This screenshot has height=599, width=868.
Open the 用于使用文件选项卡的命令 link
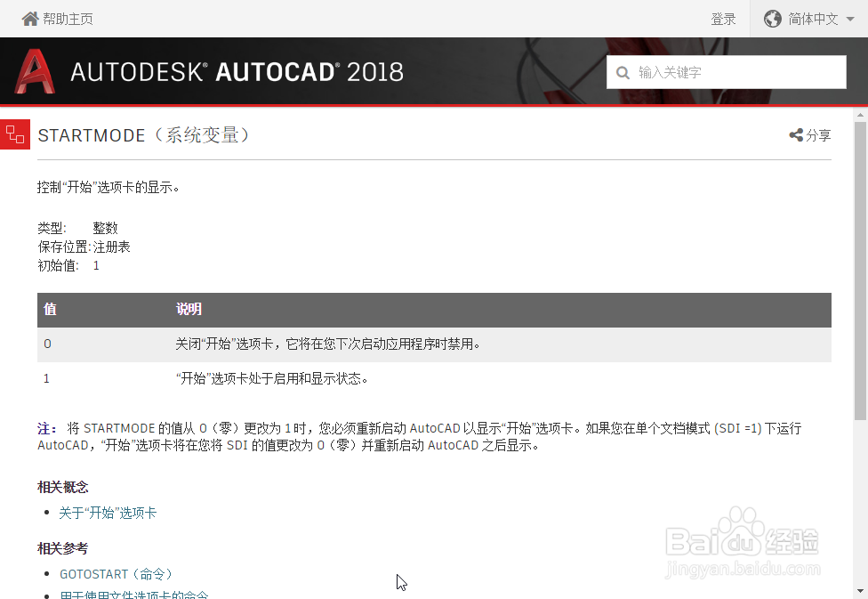(134, 595)
